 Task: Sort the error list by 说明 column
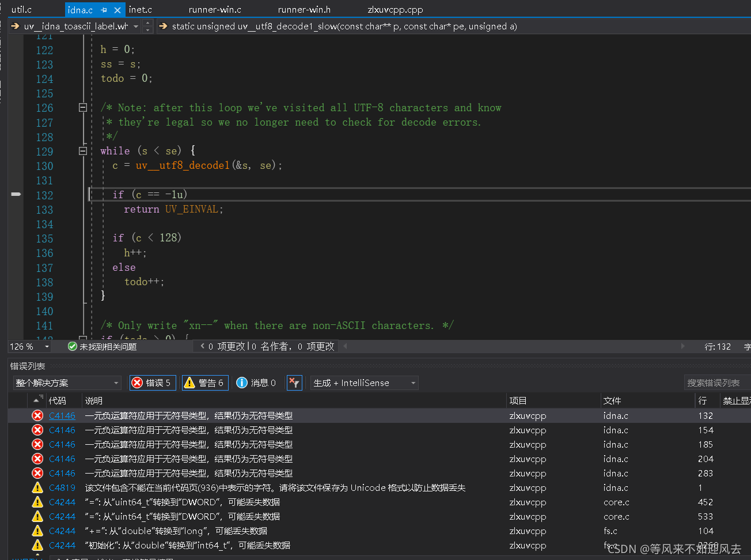click(x=94, y=400)
